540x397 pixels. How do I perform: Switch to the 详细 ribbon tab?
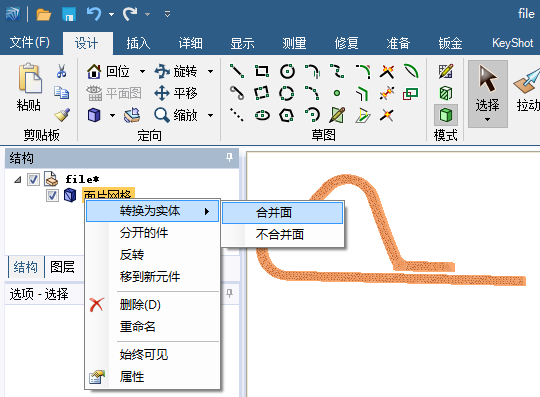pyautogui.click(x=190, y=43)
